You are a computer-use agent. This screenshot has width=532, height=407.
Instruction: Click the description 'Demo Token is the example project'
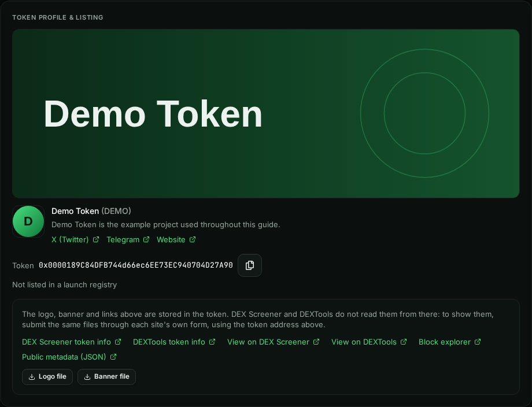pos(165,224)
